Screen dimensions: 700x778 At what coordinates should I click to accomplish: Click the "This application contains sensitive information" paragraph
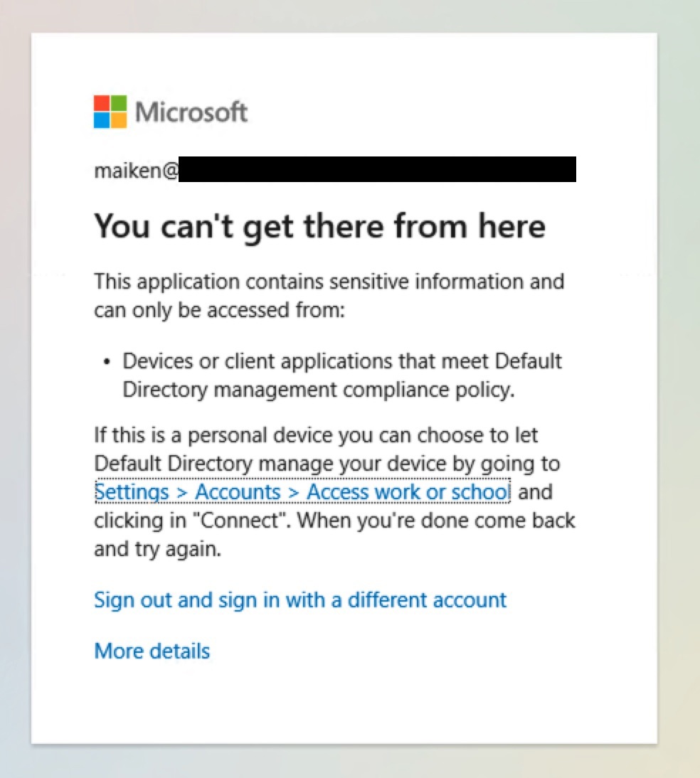pyautogui.click(x=329, y=296)
